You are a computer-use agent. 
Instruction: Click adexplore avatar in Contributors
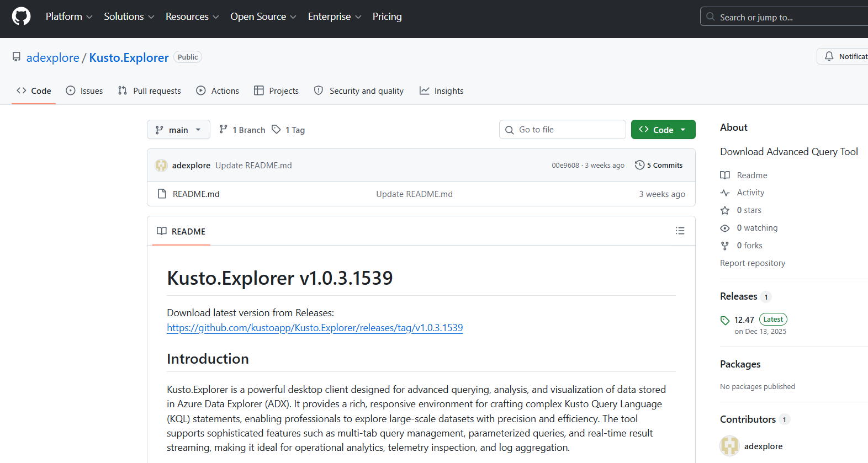(729, 446)
